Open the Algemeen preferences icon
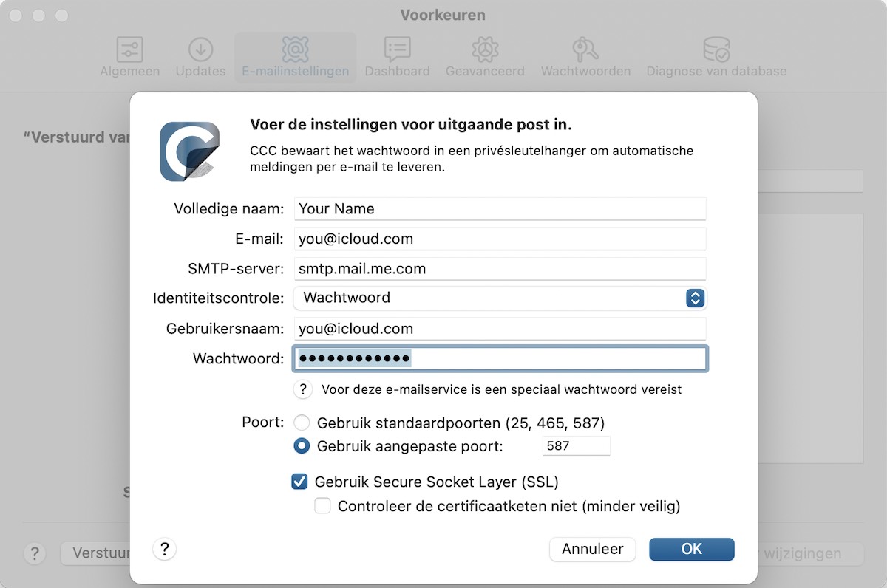 coord(130,49)
